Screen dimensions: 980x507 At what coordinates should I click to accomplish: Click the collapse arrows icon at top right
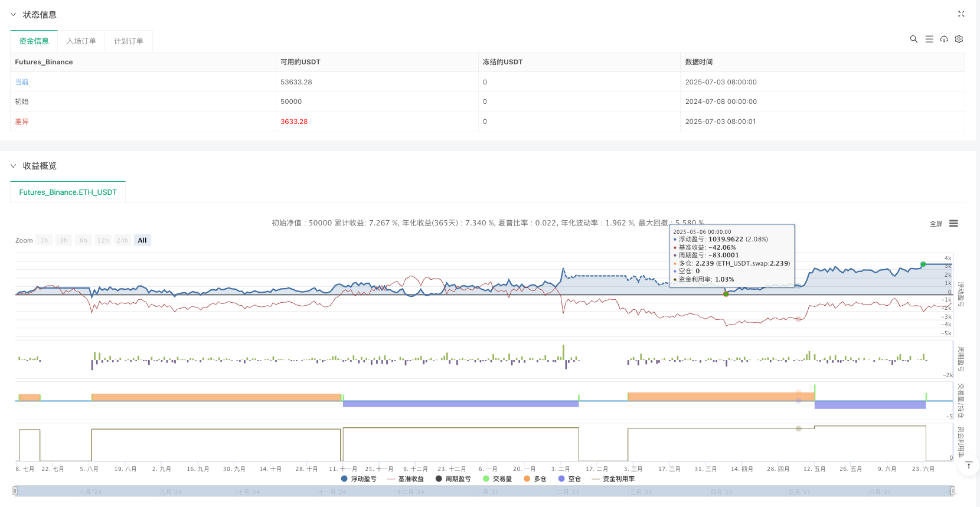pos(961,14)
